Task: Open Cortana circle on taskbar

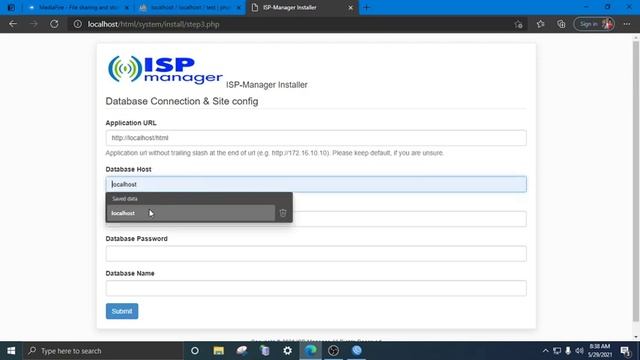Action: click(x=195, y=351)
